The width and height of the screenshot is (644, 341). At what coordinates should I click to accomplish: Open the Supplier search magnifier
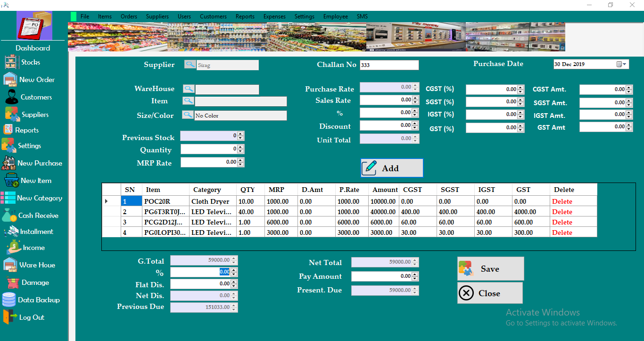click(x=190, y=65)
